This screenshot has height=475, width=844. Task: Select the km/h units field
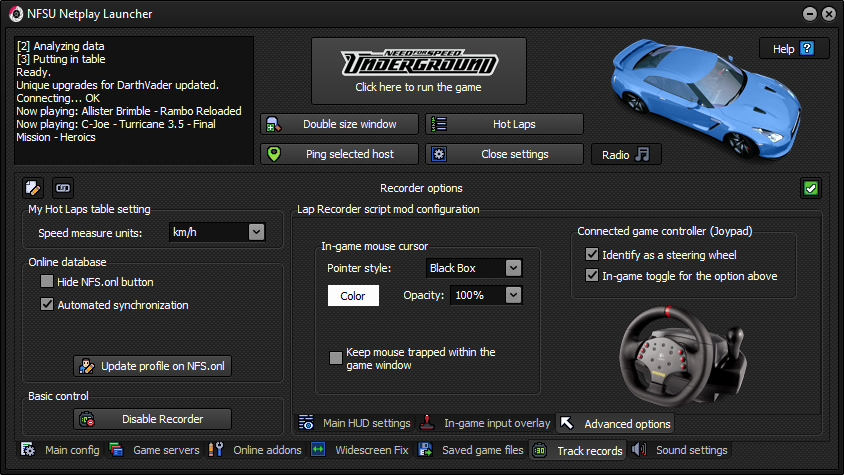click(217, 232)
